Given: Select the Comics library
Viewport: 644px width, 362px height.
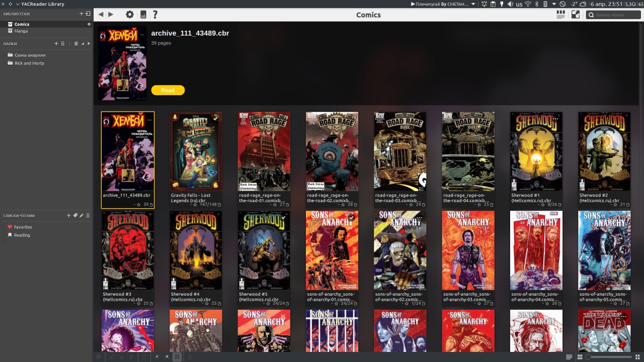Looking at the screenshot, I should tap(46, 24).
